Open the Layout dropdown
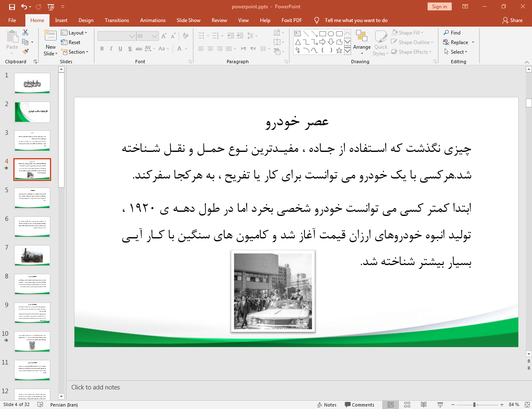The image size is (532, 409). click(74, 32)
